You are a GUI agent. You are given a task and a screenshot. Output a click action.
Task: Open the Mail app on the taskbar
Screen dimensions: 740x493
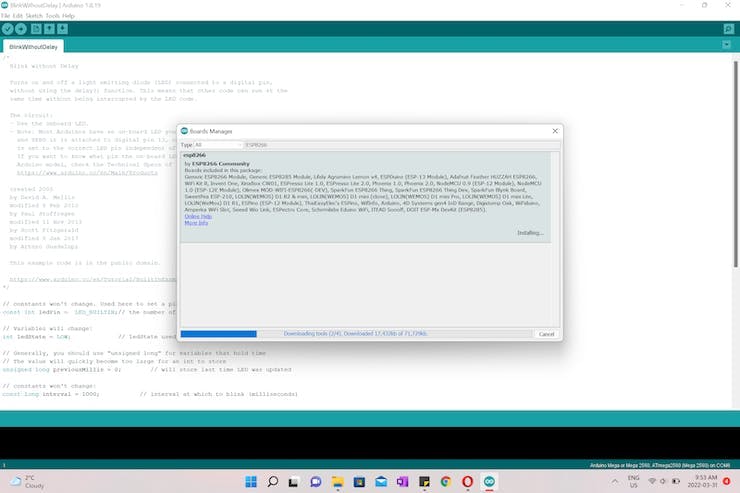[x=381, y=482]
